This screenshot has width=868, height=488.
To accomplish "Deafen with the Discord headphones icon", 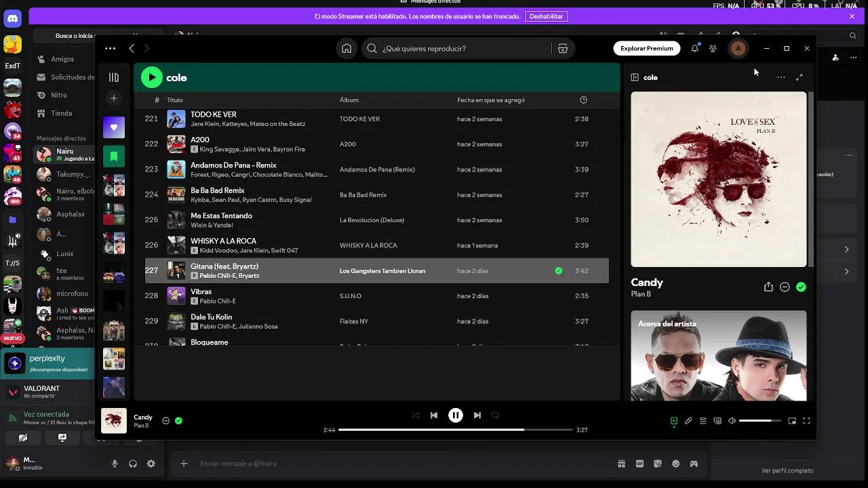I will click(x=133, y=464).
